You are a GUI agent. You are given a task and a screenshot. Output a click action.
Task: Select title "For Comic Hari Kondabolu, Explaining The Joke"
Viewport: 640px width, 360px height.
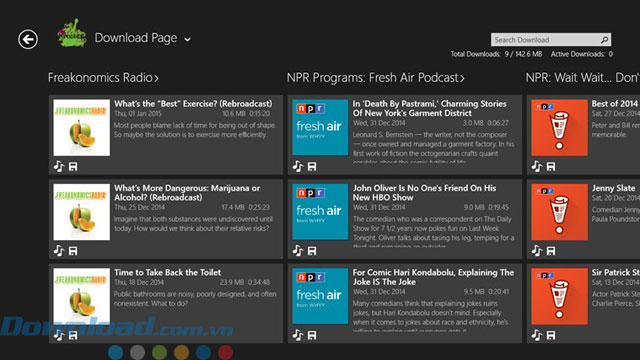coord(433,277)
